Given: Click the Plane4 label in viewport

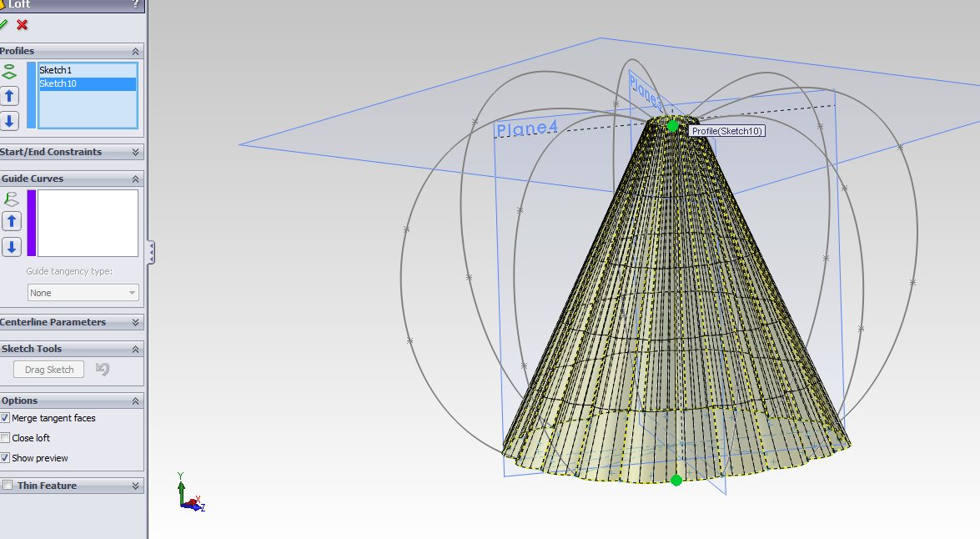Looking at the screenshot, I should pos(526,128).
